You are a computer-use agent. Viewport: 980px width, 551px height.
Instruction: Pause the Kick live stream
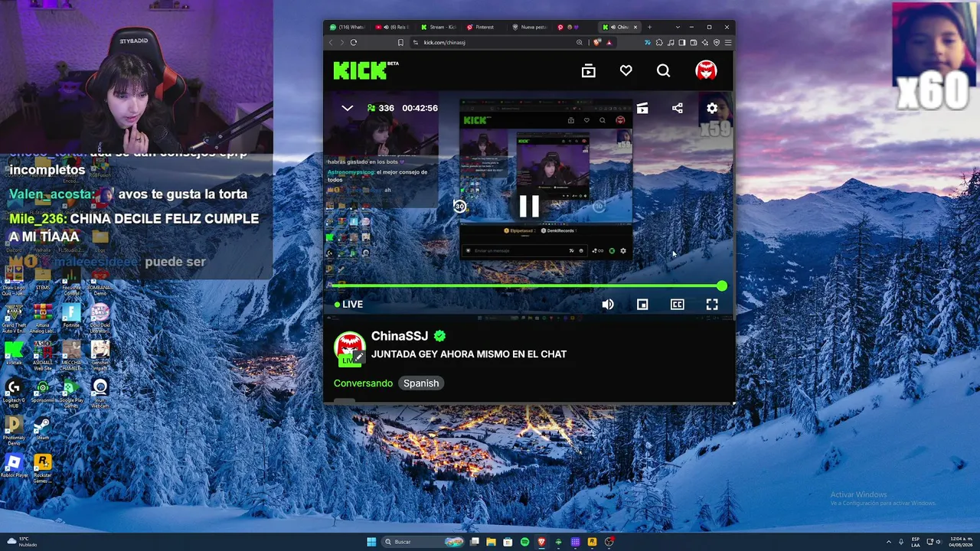click(529, 206)
